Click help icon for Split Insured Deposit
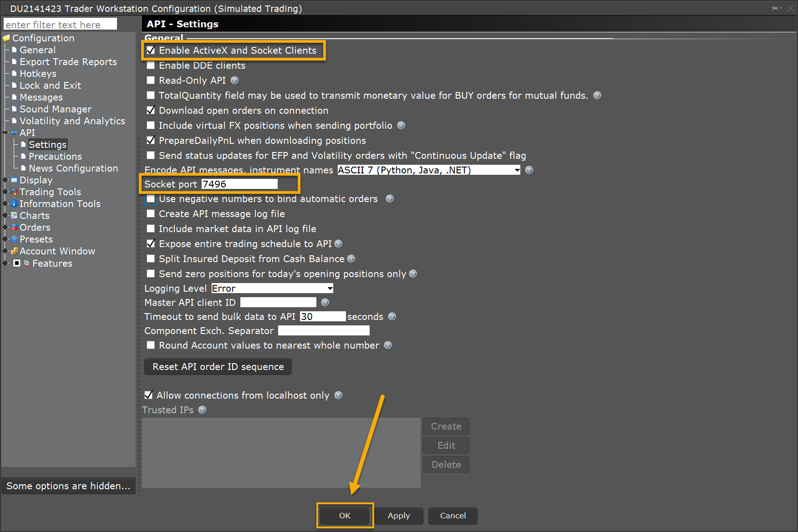 pyautogui.click(x=351, y=258)
